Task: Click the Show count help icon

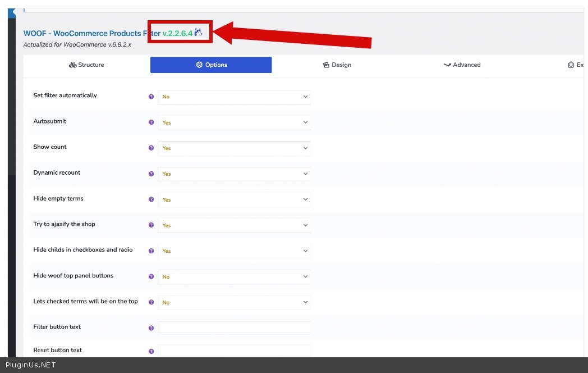Action: pyautogui.click(x=151, y=148)
